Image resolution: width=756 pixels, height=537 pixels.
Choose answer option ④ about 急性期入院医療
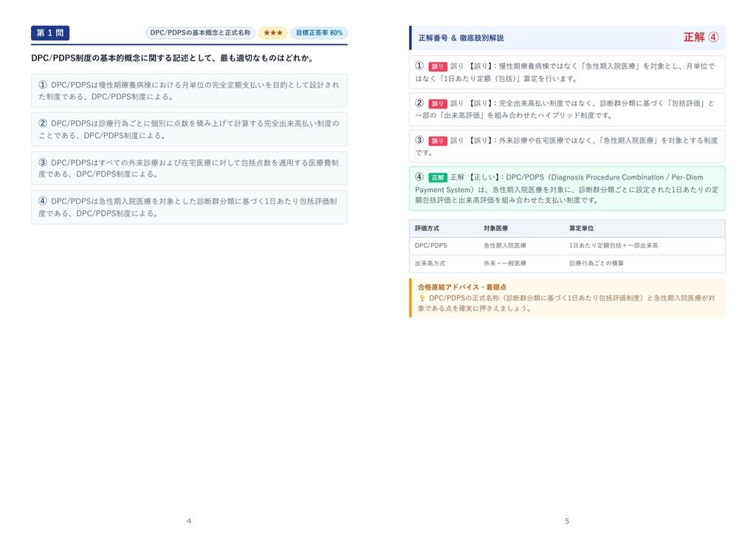tap(189, 207)
